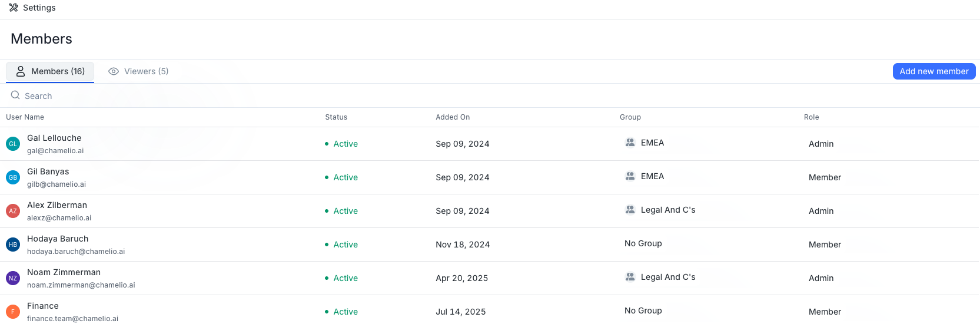Switch to the Members (16) tab
The width and height of the screenshot is (980, 327).
pyautogui.click(x=51, y=71)
